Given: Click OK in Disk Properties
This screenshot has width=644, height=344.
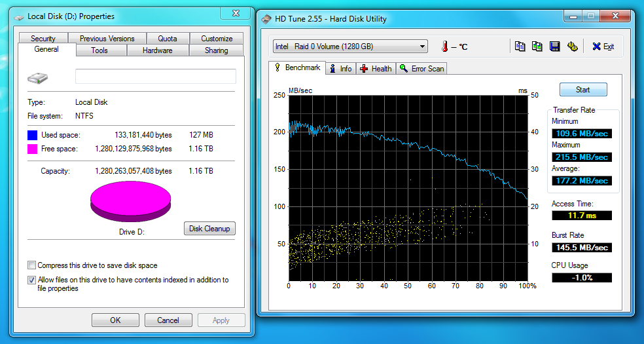Looking at the screenshot, I should 115,320.
